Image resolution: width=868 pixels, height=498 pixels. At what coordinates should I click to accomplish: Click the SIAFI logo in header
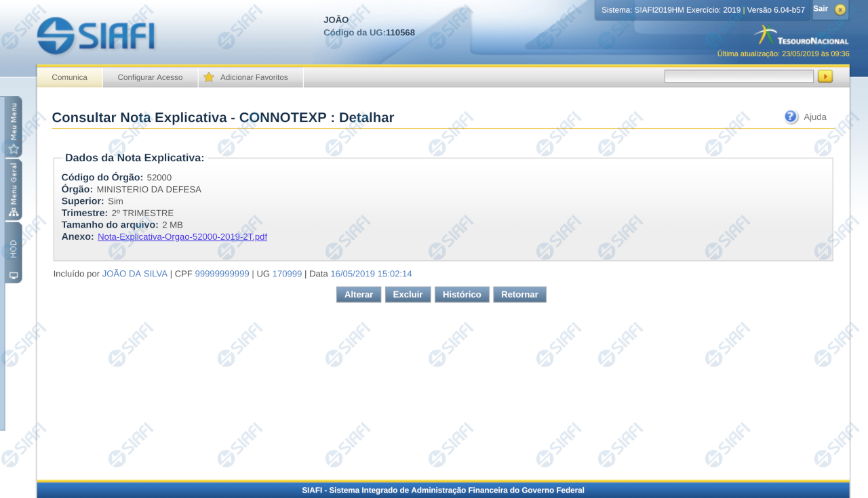(96, 36)
